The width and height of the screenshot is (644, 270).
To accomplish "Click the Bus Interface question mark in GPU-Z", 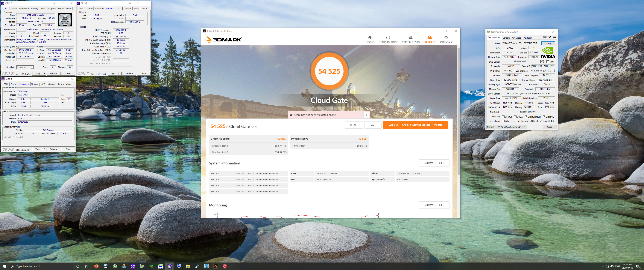I will point(554,71).
